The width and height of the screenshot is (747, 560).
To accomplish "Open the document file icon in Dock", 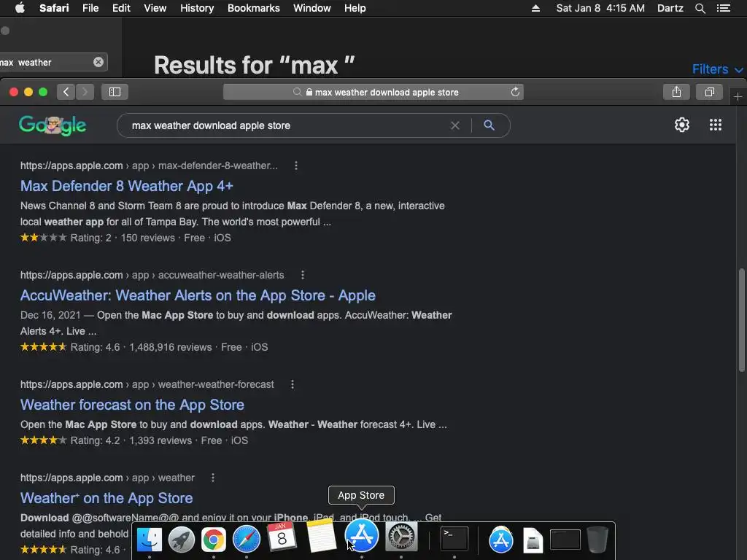I will (533, 540).
